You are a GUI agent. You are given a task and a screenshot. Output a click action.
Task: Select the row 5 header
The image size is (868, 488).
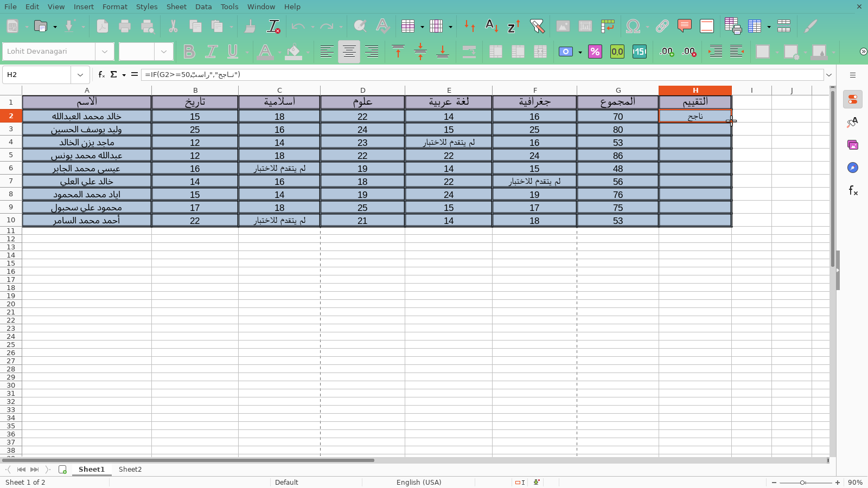pyautogui.click(x=11, y=155)
